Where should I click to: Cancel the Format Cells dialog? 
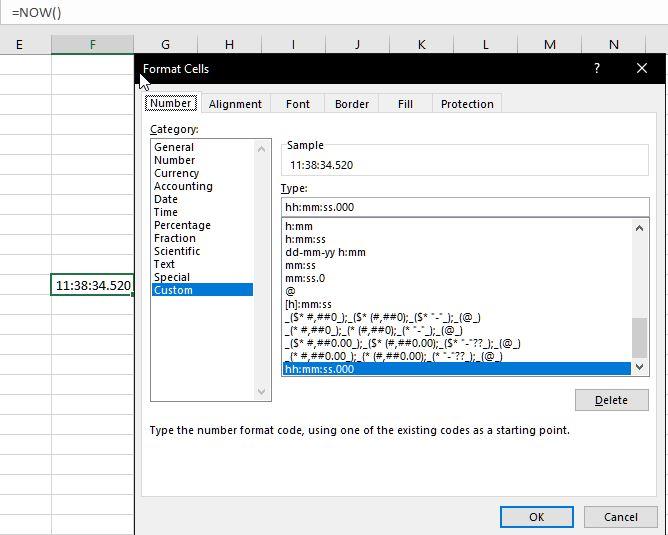tap(620, 517)
